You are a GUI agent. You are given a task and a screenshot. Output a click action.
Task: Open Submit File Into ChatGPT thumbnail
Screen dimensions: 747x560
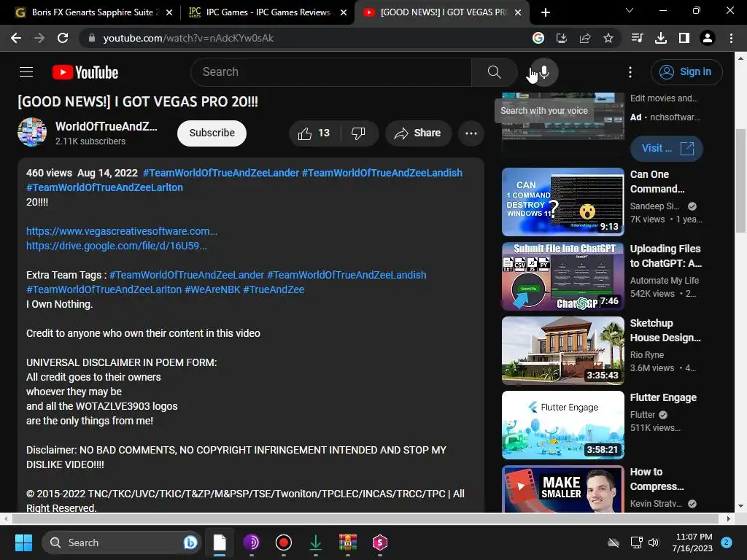click(x=562, y=276)
